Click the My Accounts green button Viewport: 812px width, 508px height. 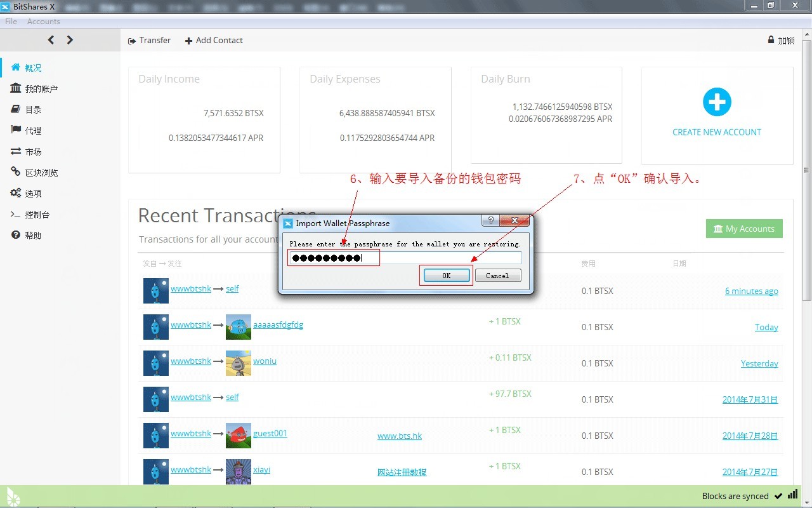[x=744, y=229]
